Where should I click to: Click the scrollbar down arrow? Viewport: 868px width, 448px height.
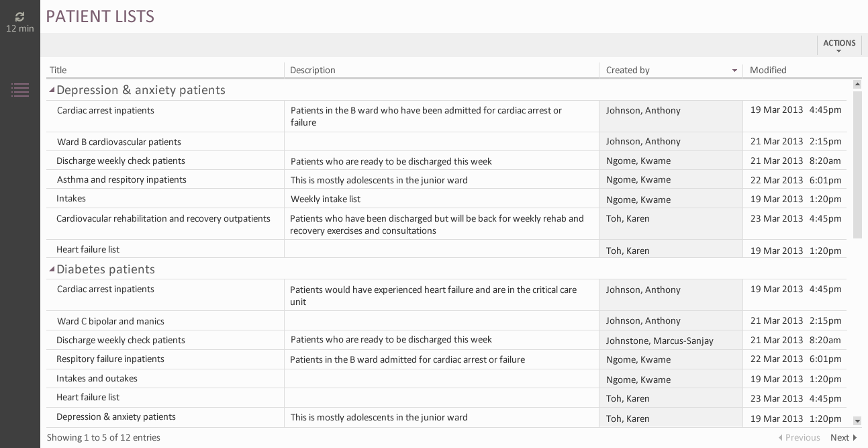point(857,421)
